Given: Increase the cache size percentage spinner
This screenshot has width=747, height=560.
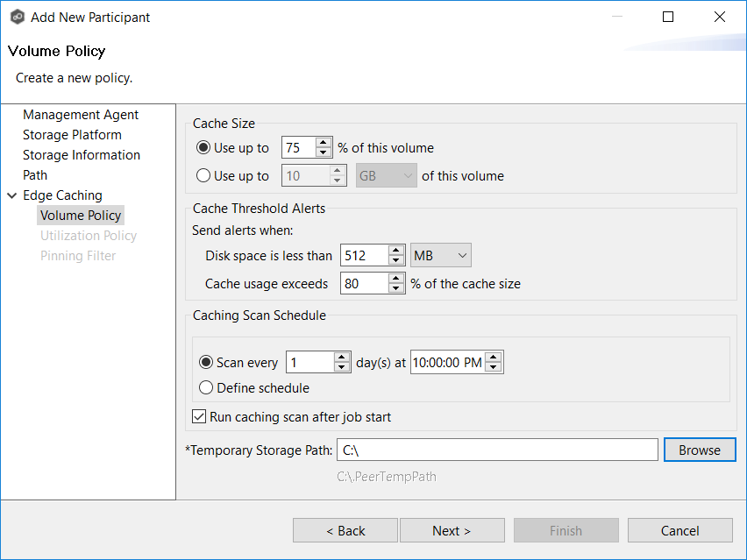Looking at the screenshot, I should coord(323,143).
